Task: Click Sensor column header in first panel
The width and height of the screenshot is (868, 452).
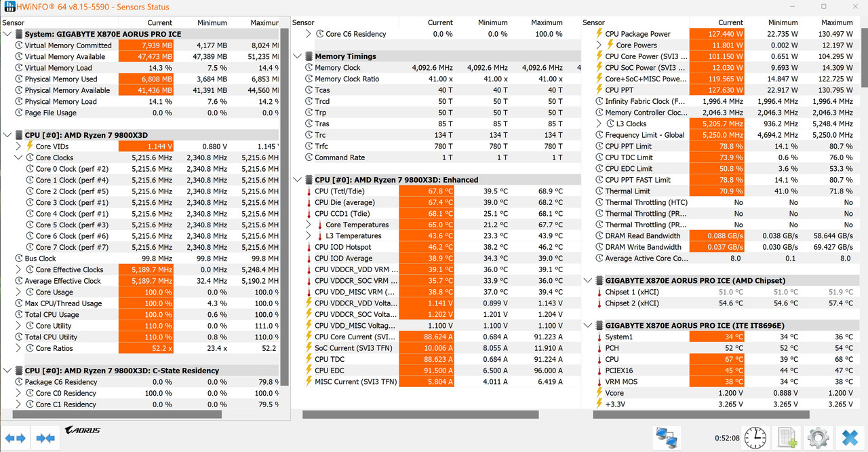Action: point(13,22)
